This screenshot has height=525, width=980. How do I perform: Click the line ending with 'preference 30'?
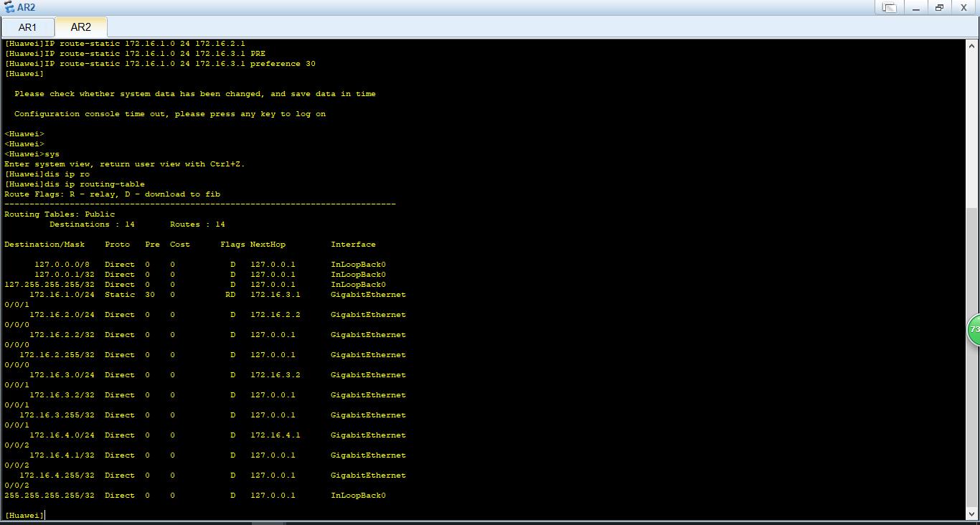pos(160,64)
